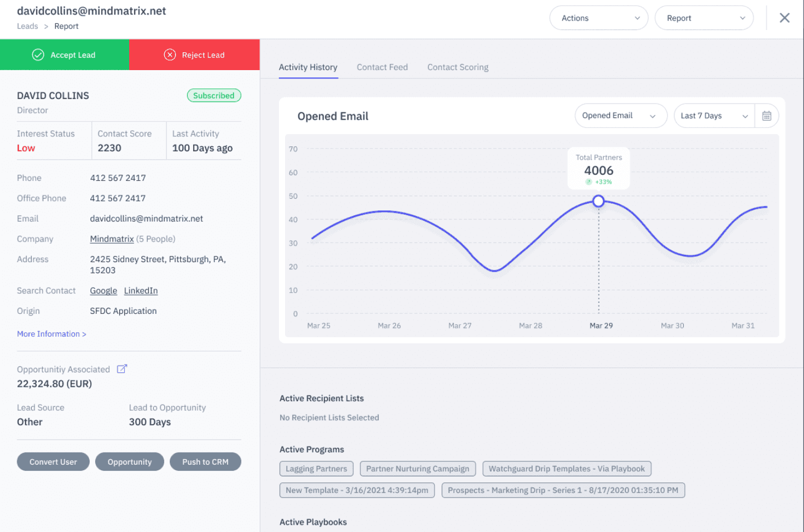Image resolution: width=804 pixels, height=532 pixels.
Task: Switch to the Contact Feed tab
Action: [x=382, y=67]
